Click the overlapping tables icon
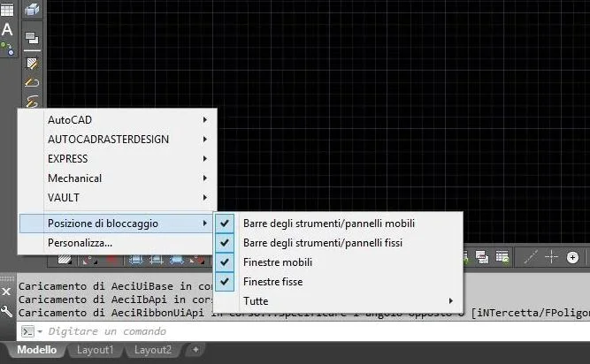 tap(481, 257)
